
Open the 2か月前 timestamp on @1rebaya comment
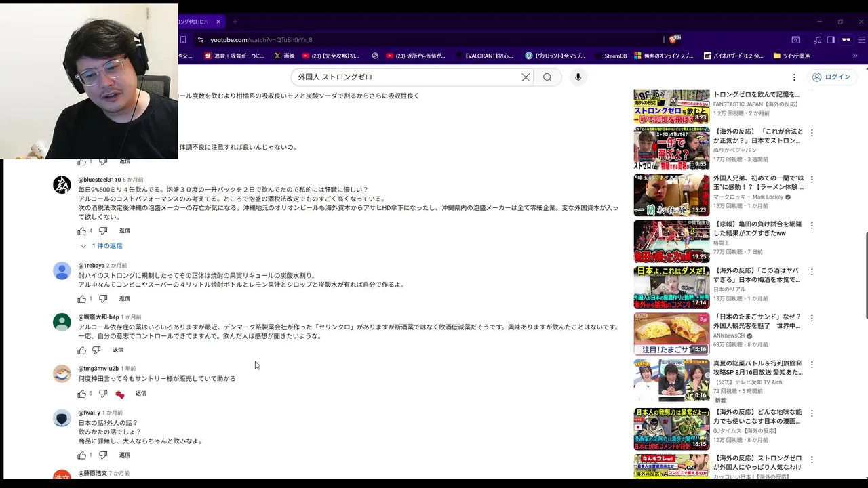pos(117,266)
